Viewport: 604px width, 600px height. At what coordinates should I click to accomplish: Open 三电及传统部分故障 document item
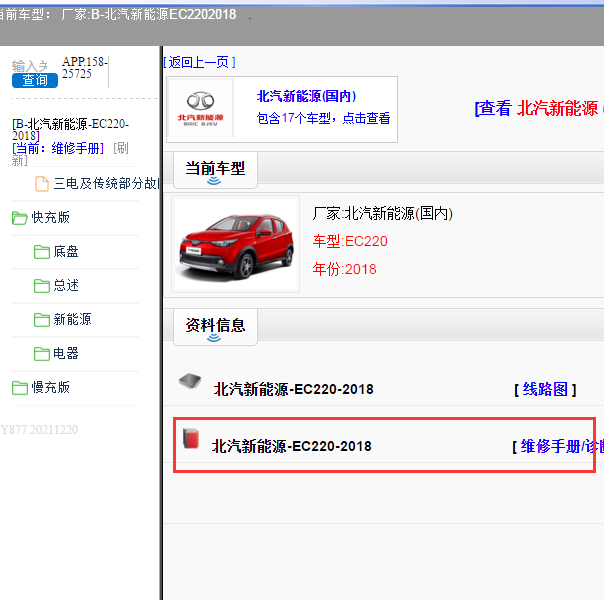[x=107, y=183]
